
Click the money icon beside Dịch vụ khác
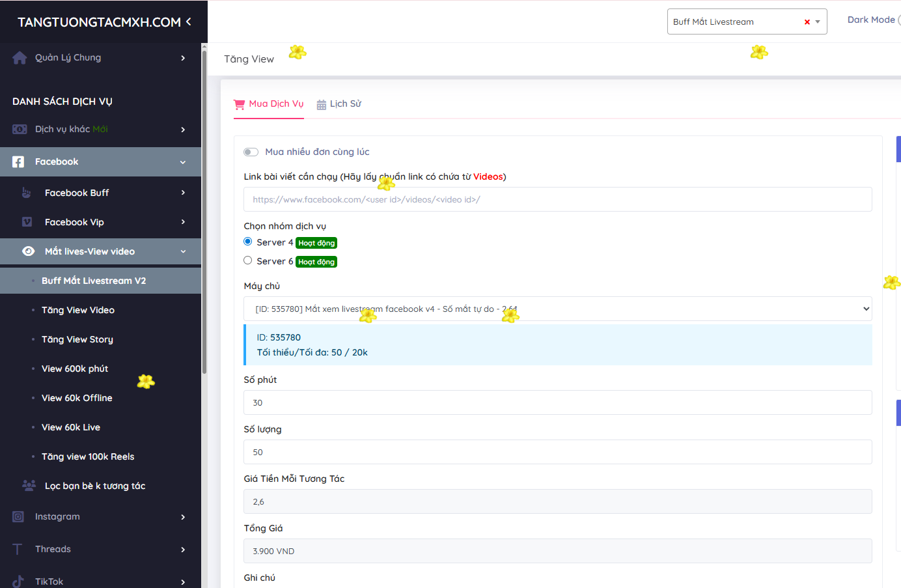pyautogui.click(x=20, y=130)
